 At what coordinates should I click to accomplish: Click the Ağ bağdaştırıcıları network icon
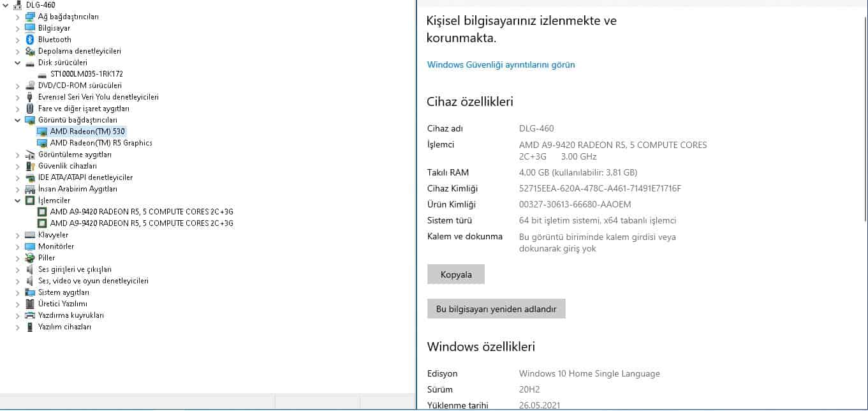[x=29, y=17]
